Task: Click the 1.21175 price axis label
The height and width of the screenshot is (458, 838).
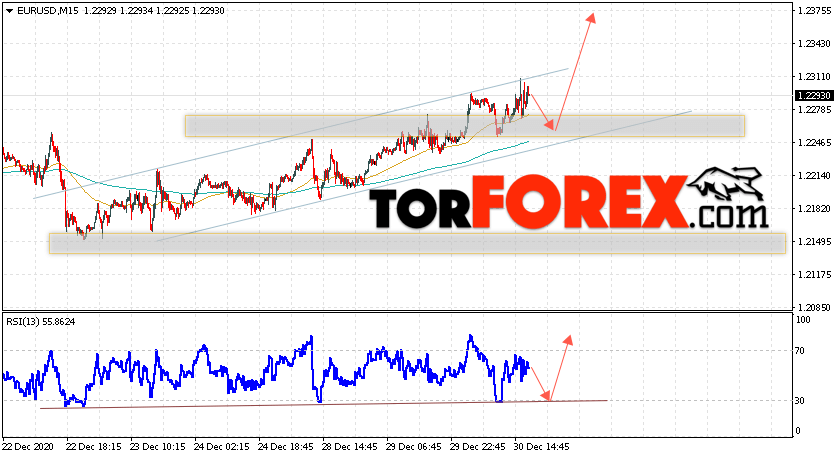Action: (814, 275)
